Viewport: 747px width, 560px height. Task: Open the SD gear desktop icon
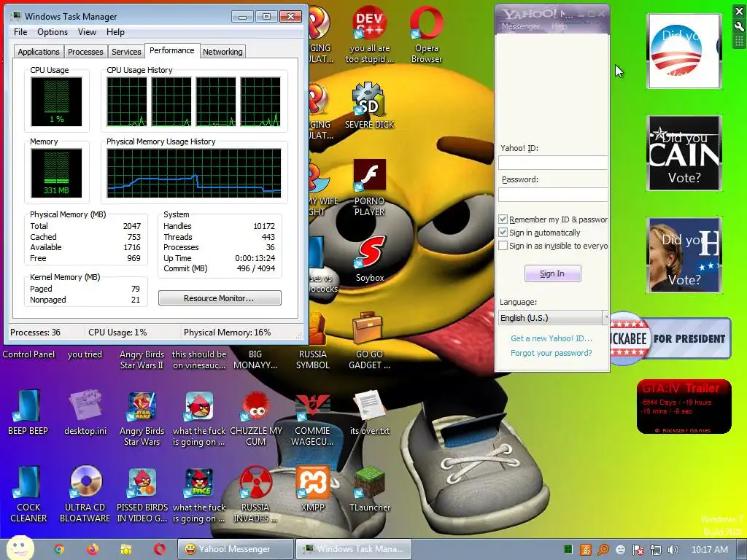click(x=369, y=99)
